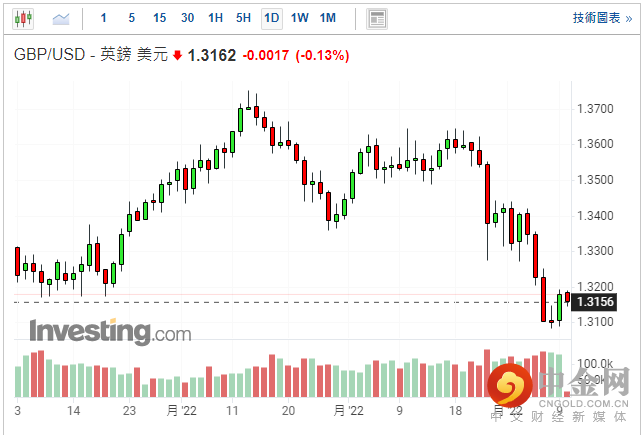This screenshot has height=435, width=644.
Task: Click the 1.3700 price axis label
Action: 595,107
